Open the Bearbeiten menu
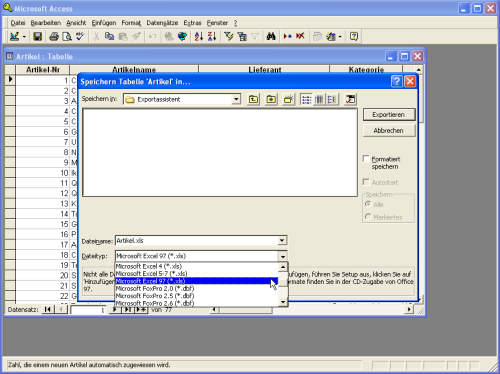Image resolution: width=500 pixels, height=374 pixels. tap(46, 23)
